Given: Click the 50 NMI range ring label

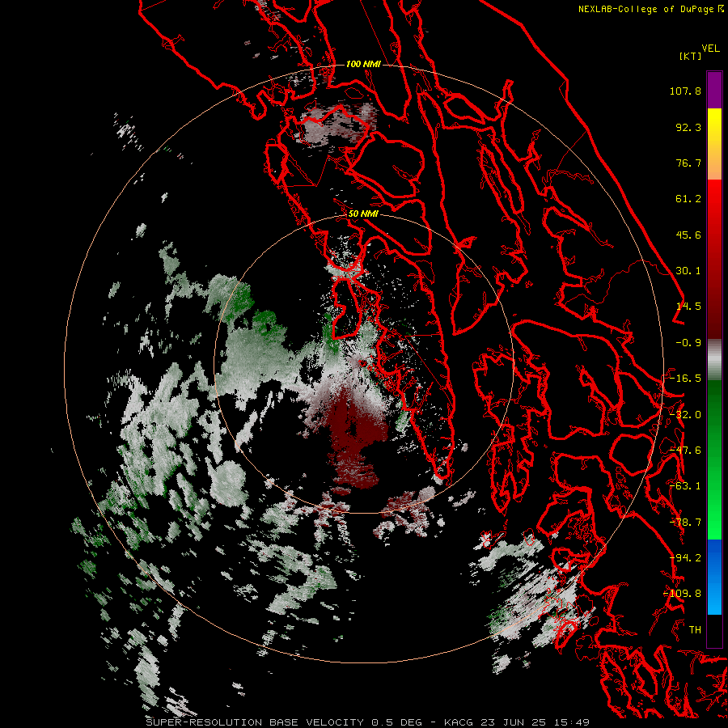Looking at the screenshot, I should click(363, 214).
